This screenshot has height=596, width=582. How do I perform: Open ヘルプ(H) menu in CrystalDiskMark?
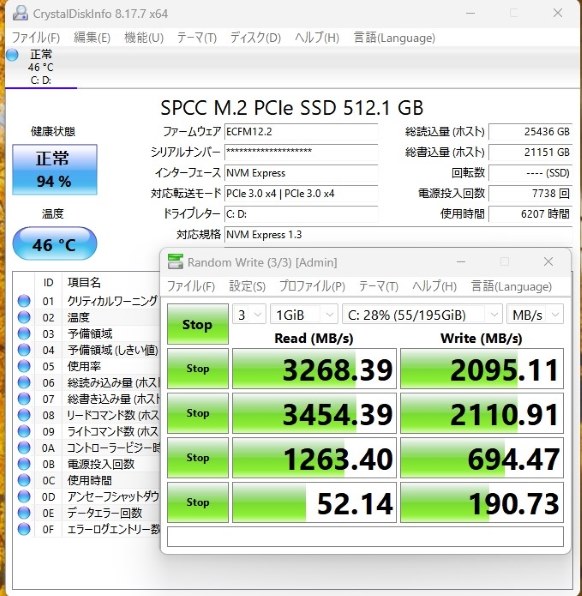point(435,286)
